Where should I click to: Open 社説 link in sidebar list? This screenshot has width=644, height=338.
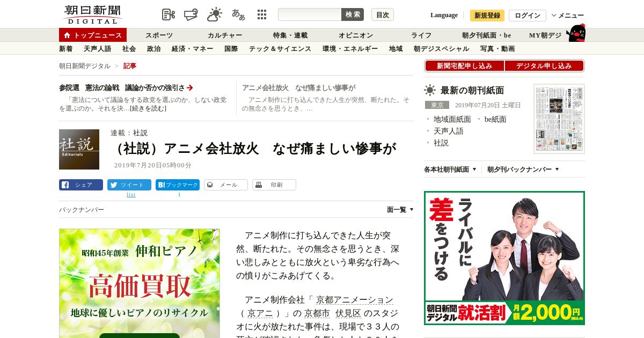[441, 143]
